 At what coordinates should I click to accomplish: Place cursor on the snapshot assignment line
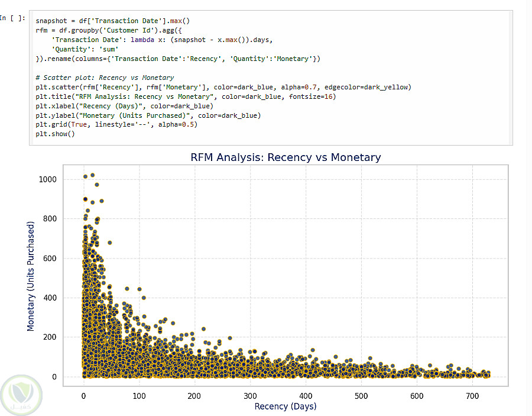(113, 21)
